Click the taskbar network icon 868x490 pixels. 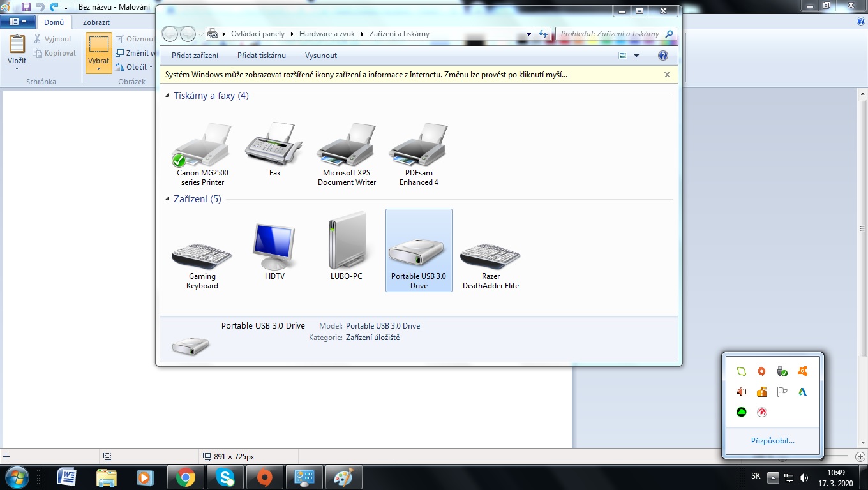(x=789, y=478)
